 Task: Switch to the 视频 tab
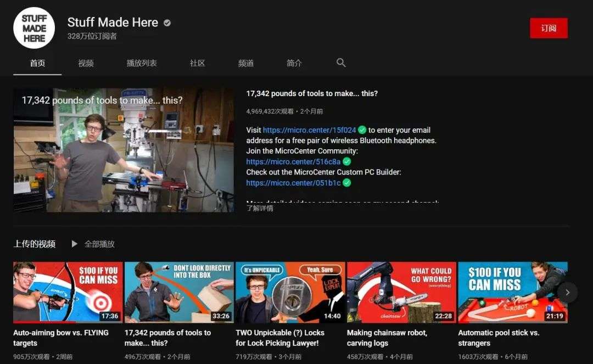click(86, 63)
